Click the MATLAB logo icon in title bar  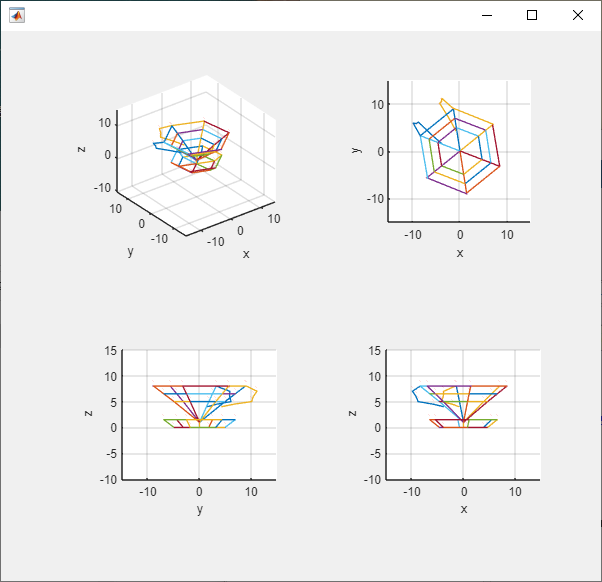tap(17, 15)
